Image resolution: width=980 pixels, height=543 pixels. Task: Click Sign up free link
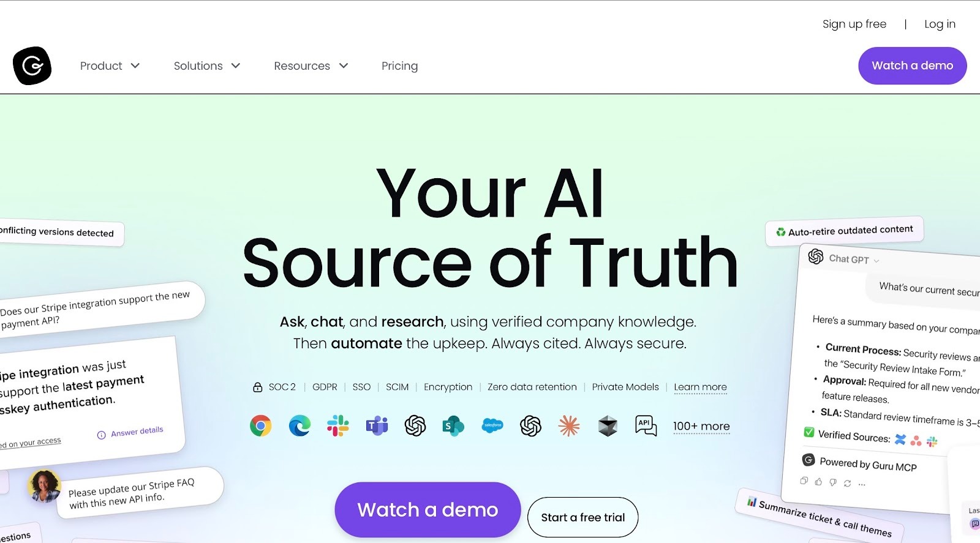[854, 24]
